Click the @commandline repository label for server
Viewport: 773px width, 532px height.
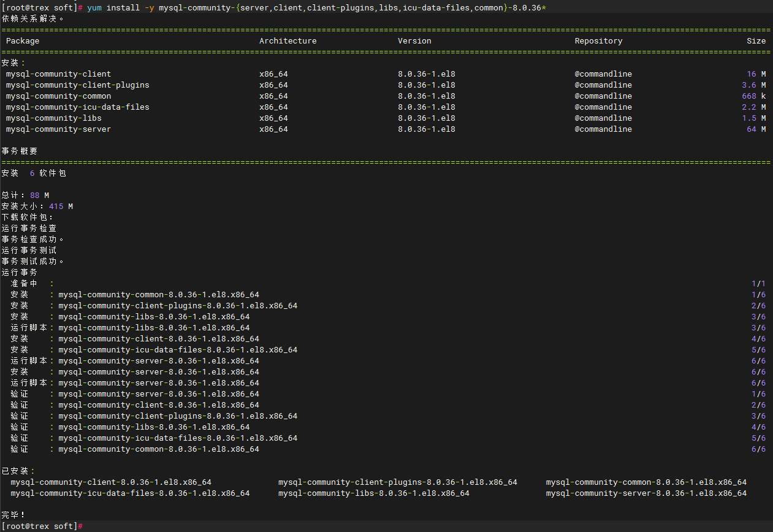click(x=603, y=129)
